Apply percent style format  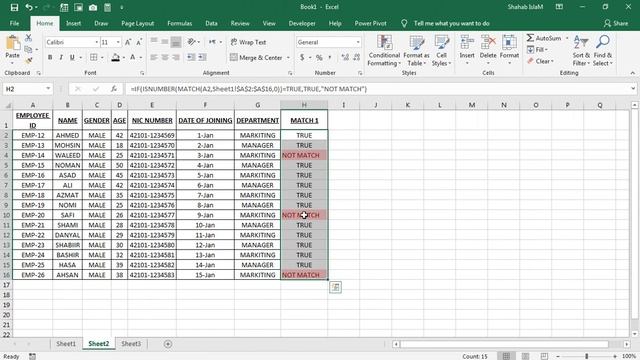tap(319, 58)
